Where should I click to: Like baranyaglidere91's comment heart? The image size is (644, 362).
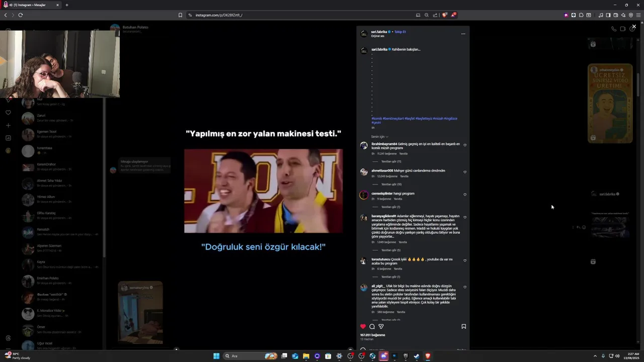[x=465, y=217]
